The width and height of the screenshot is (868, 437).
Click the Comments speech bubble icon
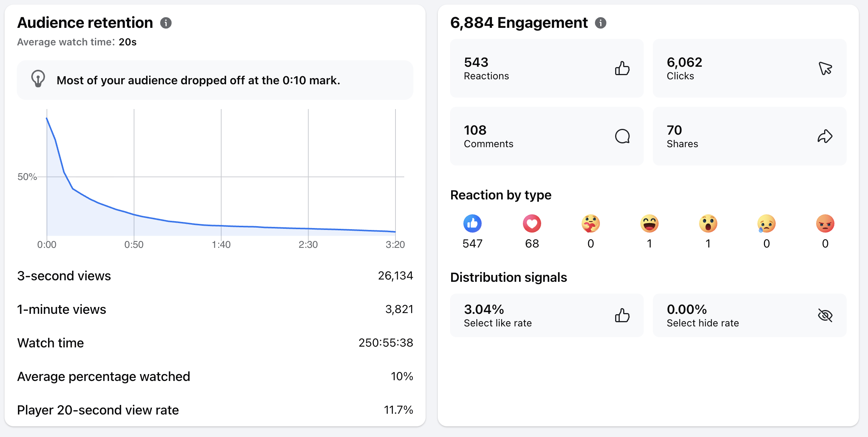point(622,136)
